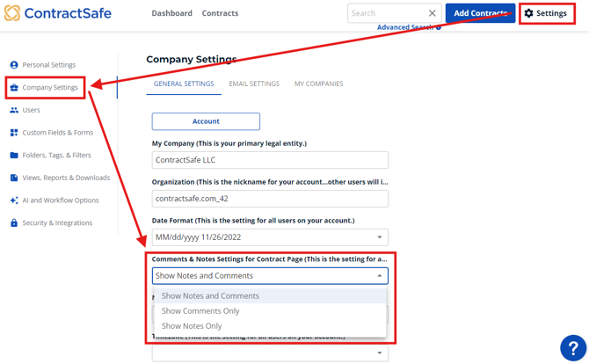Choose Show Comments Only option
Screen dimensions: 589x364
pyautogui.click(x=200, y=311)
